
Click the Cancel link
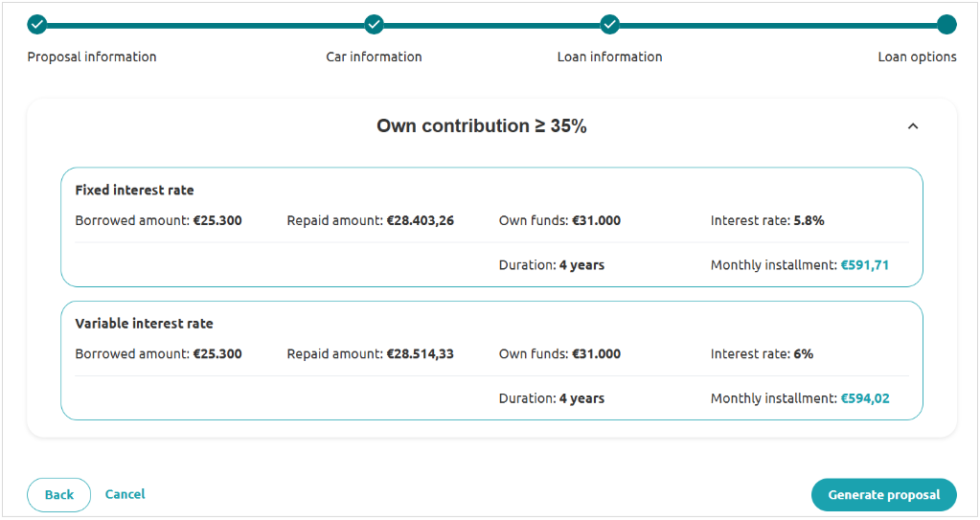(125, 494)
